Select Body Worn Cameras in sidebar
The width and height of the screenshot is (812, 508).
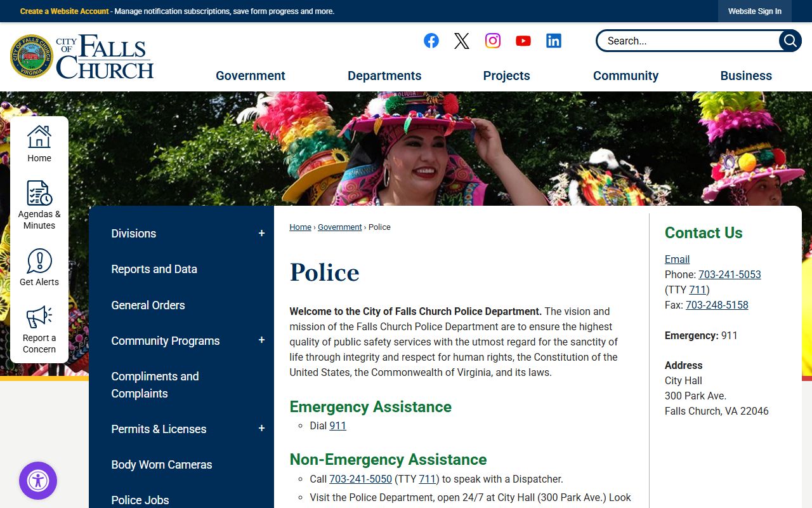tap(162, 465)
